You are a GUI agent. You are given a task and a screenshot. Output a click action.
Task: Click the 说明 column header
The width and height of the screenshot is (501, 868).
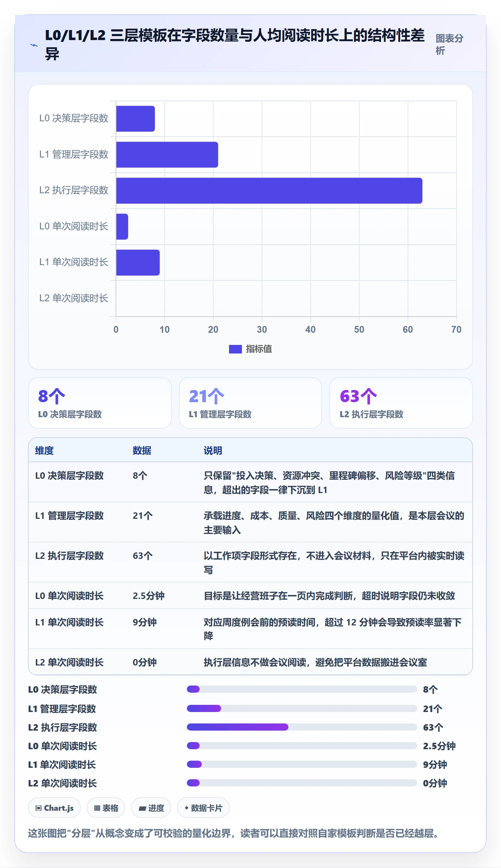click(213, 450)
